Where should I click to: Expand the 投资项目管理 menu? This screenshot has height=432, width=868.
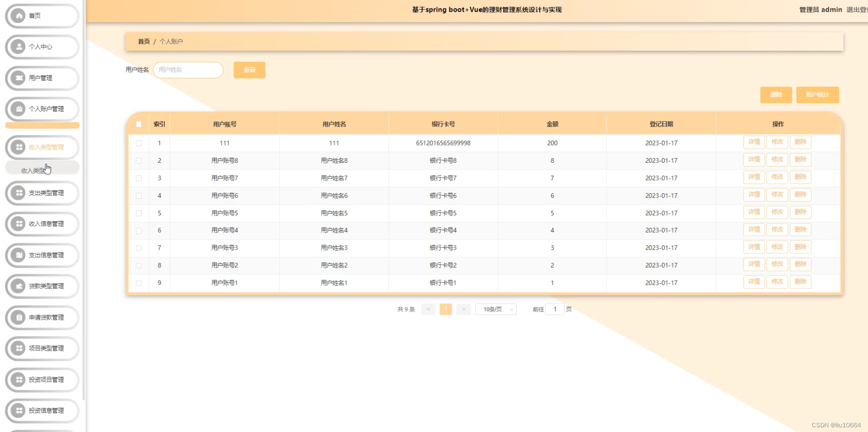(42, 379)
